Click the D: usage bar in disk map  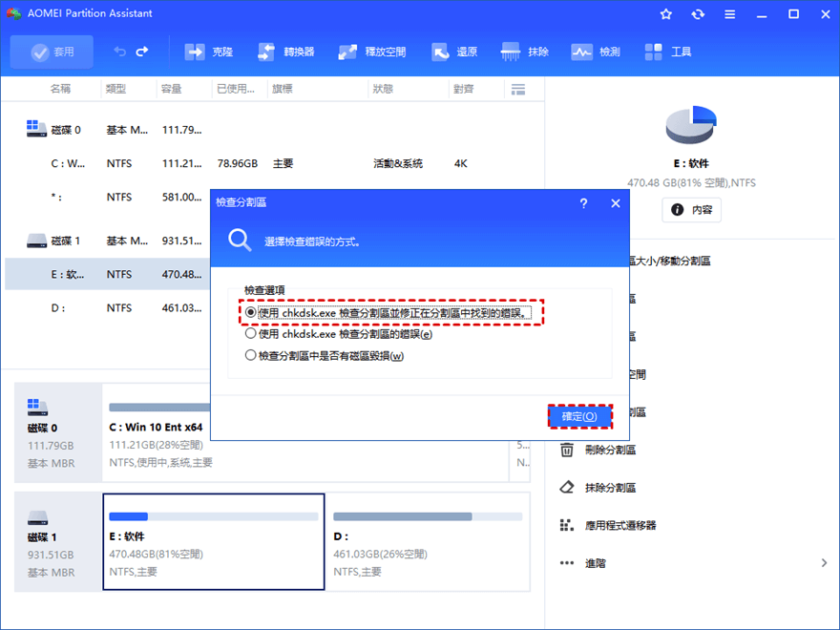point(428,516)
